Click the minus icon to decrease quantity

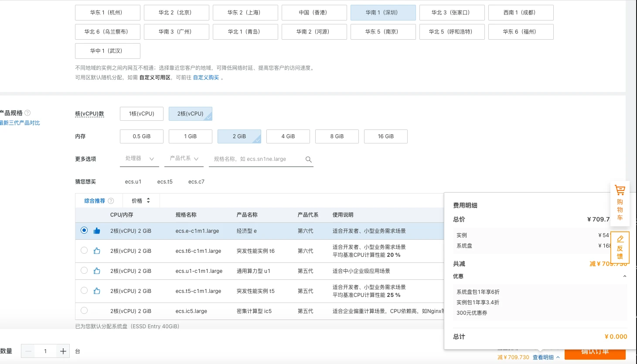pos(28,351)
